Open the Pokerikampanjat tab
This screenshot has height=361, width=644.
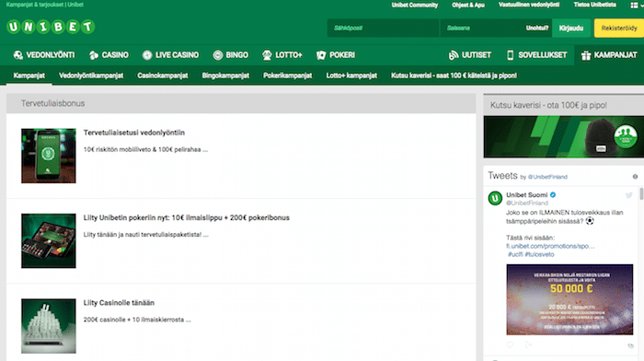tap(287, 76)
